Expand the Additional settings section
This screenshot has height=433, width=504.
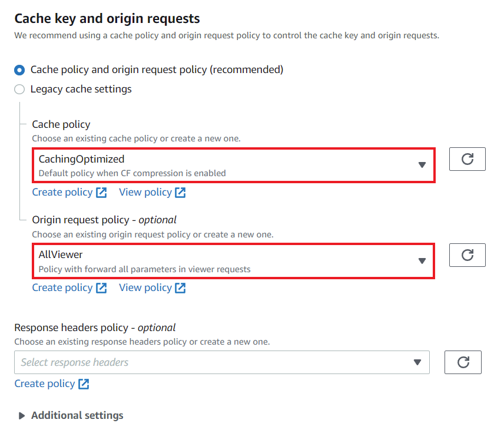coord(22,415)
